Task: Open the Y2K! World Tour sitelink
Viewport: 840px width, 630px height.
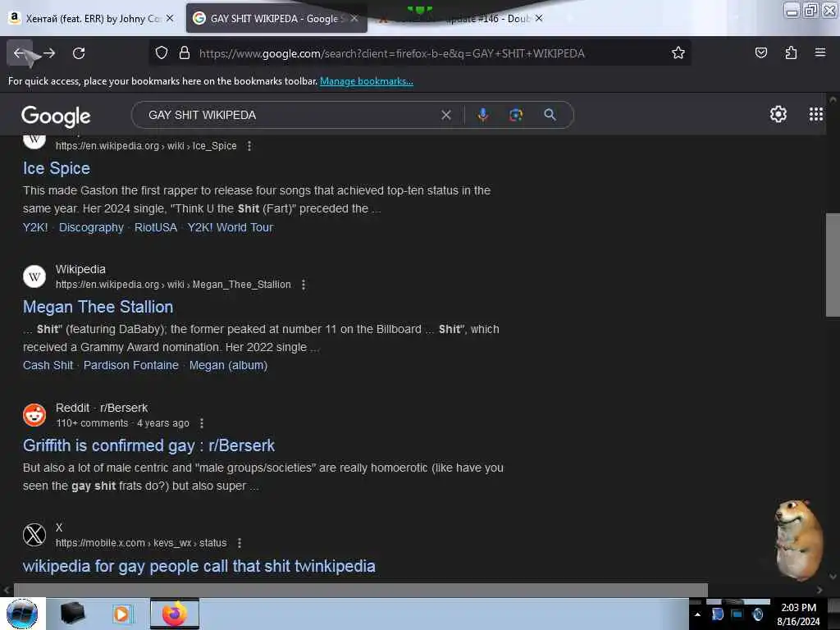Action: 231,228
